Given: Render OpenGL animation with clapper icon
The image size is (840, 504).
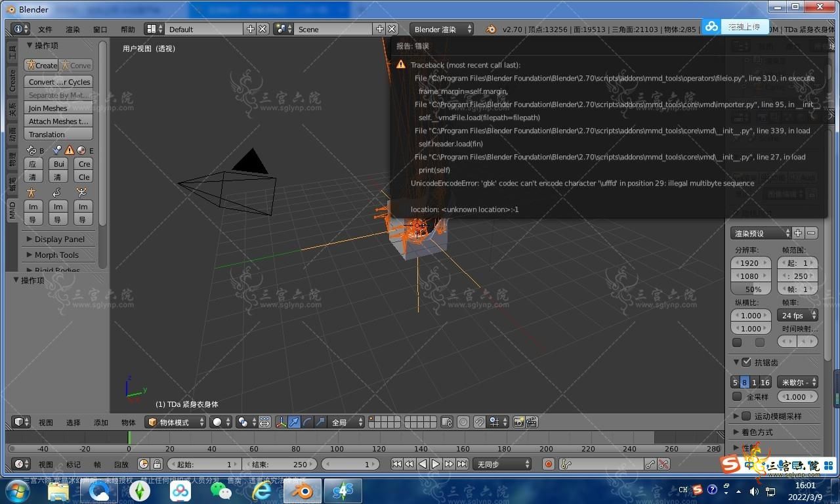Looking at the screenshot, I should tap(532, 422).
